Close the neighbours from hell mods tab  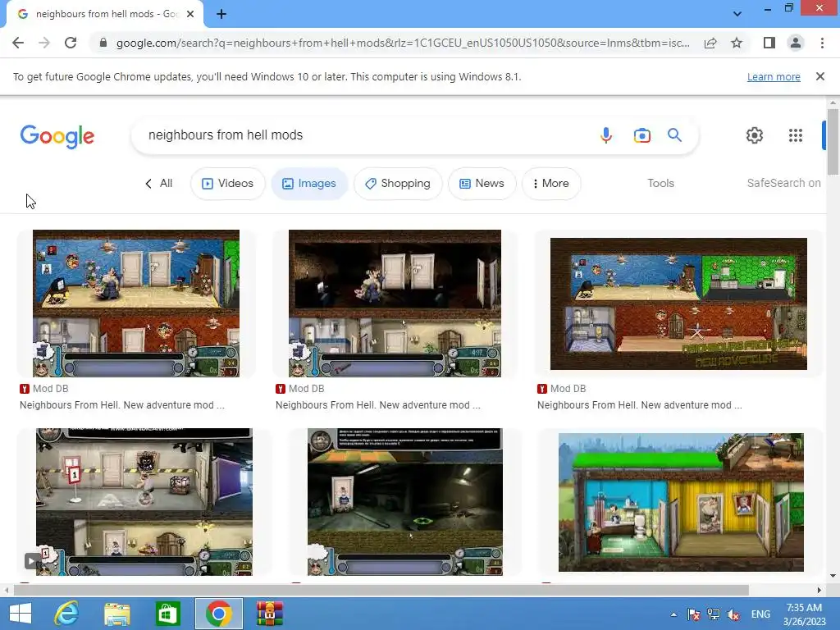pos(190,14)
